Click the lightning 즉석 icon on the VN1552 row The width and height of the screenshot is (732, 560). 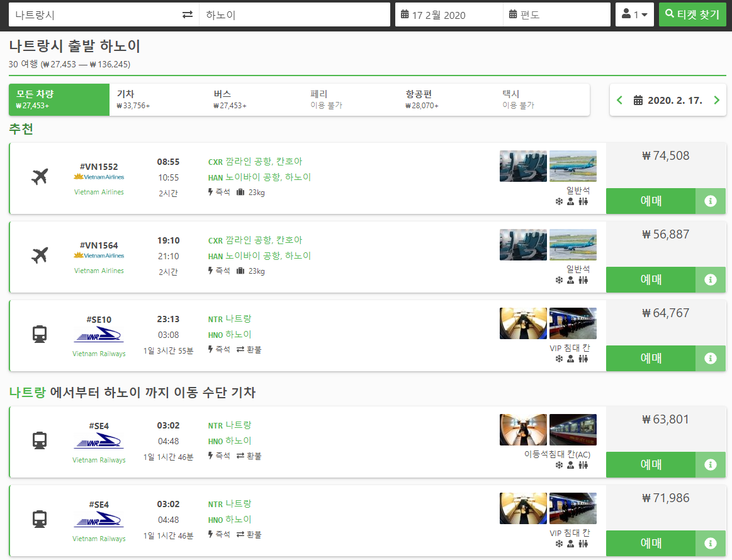(211, 192)
